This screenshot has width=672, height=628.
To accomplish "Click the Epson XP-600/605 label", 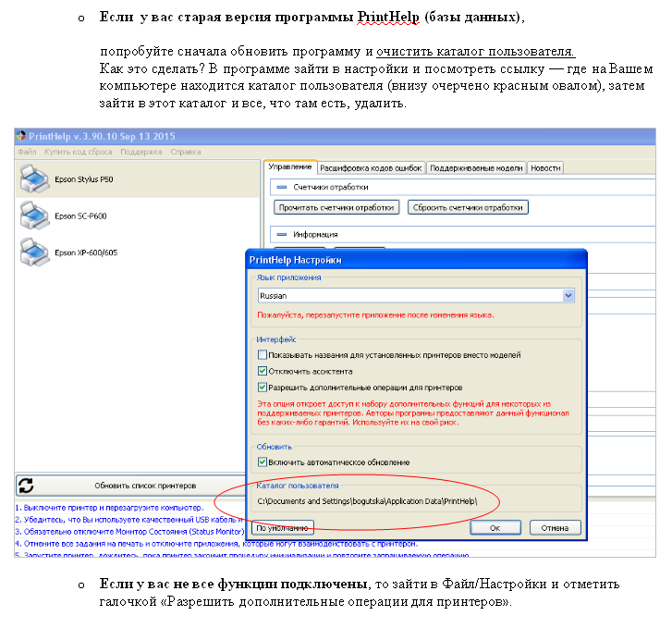I will 86,252.
